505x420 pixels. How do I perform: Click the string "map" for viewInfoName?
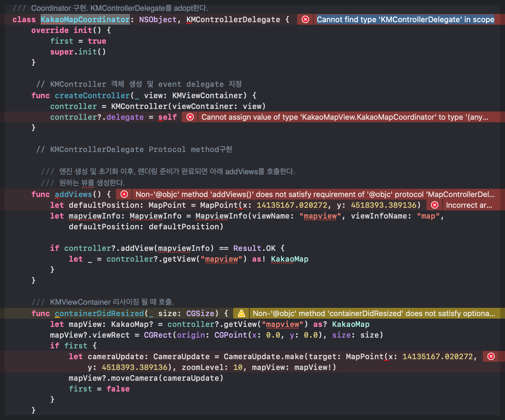(x=428, y=216)
